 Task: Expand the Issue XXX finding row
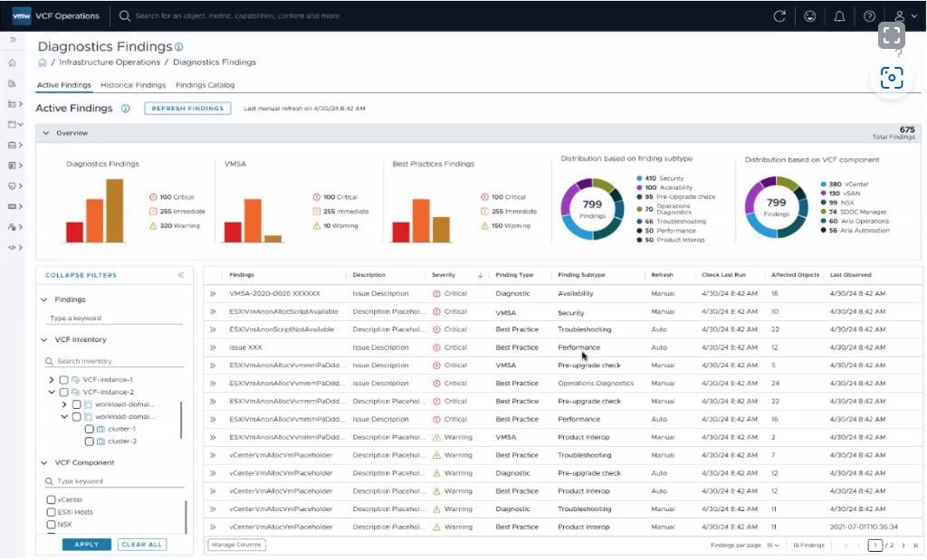tap(213, 348)
